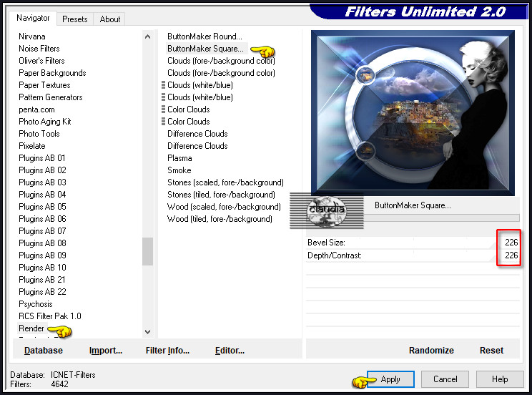Choose Stones (scaled, fore-/background) filter
532x395 pixels.
225,182
